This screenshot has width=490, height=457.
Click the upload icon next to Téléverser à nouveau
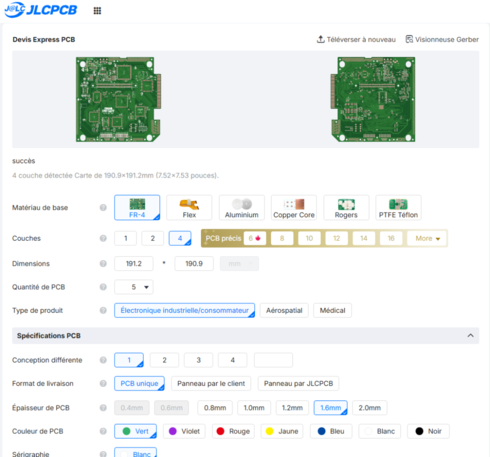click(x=320, y=39)
